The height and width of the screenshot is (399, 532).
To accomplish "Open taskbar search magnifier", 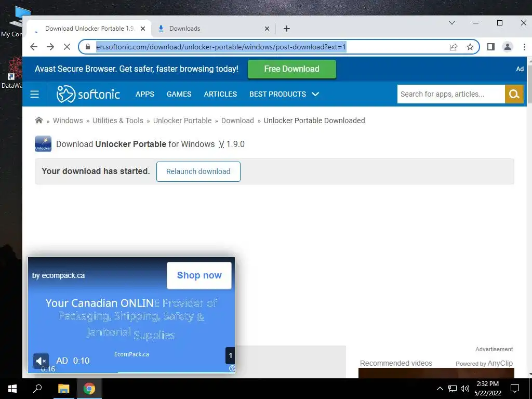I will tap(37, 389).
